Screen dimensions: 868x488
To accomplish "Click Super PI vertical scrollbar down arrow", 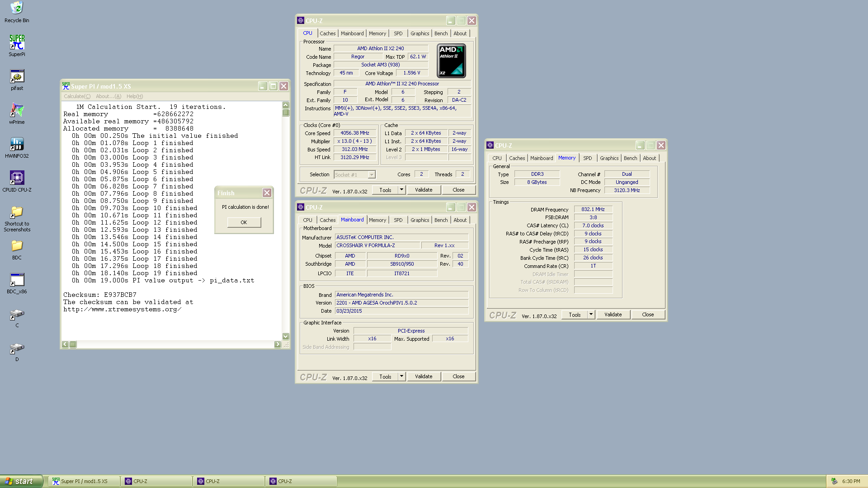I will 285,336.
